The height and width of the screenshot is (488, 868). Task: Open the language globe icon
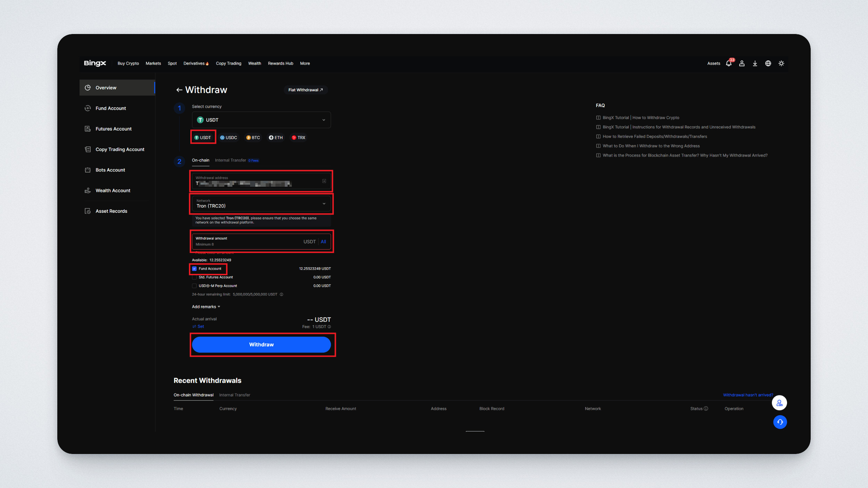[x=768, y=64]
